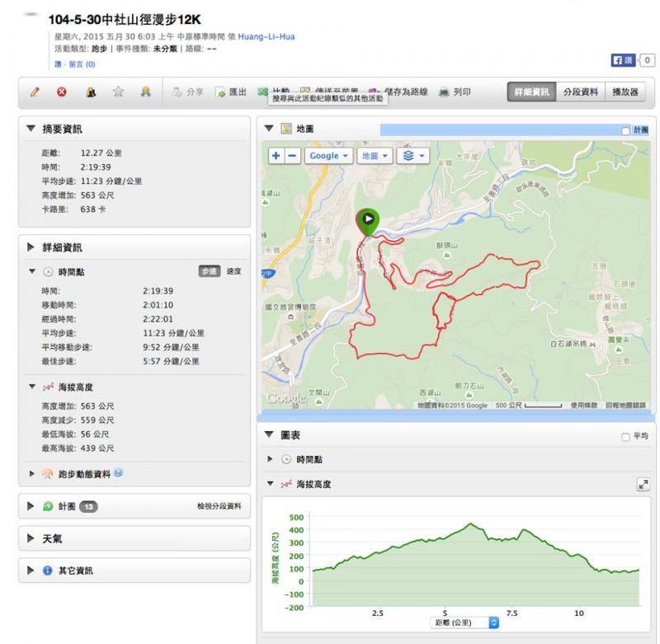Viewport: 660px width, 644px height.
Task: Expand the 詳細資訊 details panel on left
Action: click(31, 247)
